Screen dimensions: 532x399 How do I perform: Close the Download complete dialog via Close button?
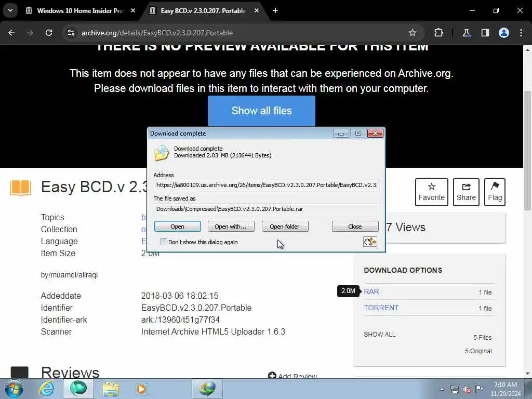[355, 227]
